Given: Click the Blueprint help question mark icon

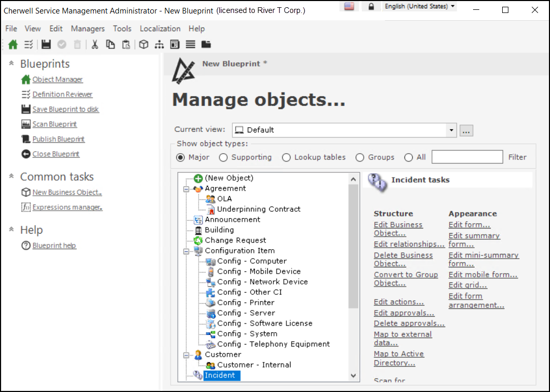Looking at the screenshot, I should tap(25, 246).
